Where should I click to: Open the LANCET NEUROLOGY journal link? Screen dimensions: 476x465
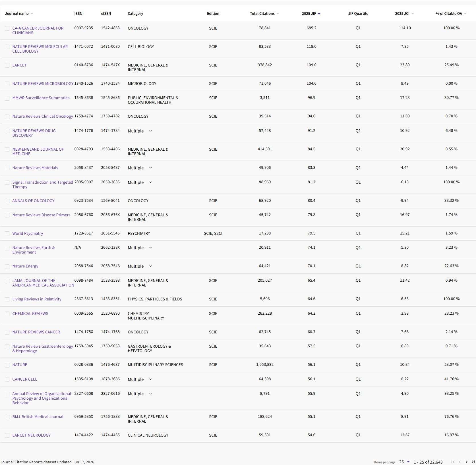click(x=31, y=435)
